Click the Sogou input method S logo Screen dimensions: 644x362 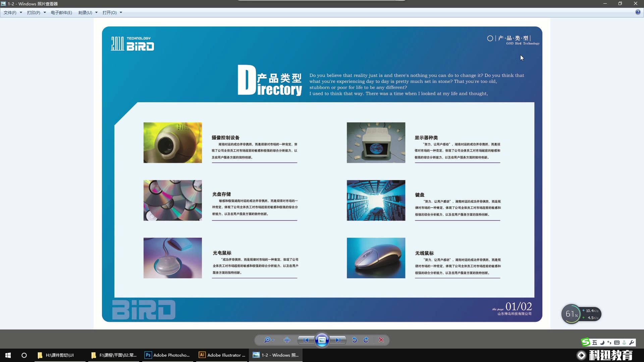(x=586, y=342)
